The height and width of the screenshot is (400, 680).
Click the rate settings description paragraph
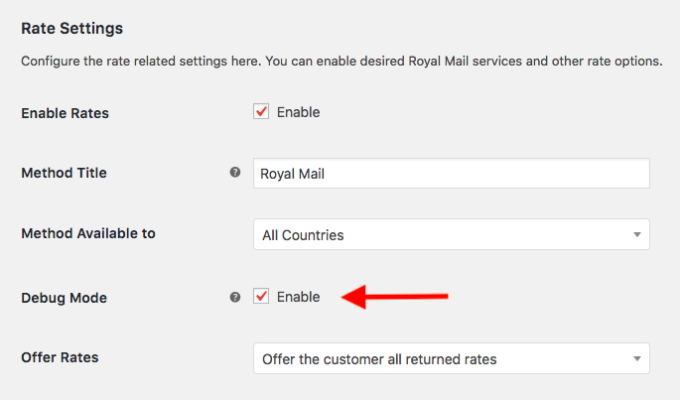[x=342, y=61]
